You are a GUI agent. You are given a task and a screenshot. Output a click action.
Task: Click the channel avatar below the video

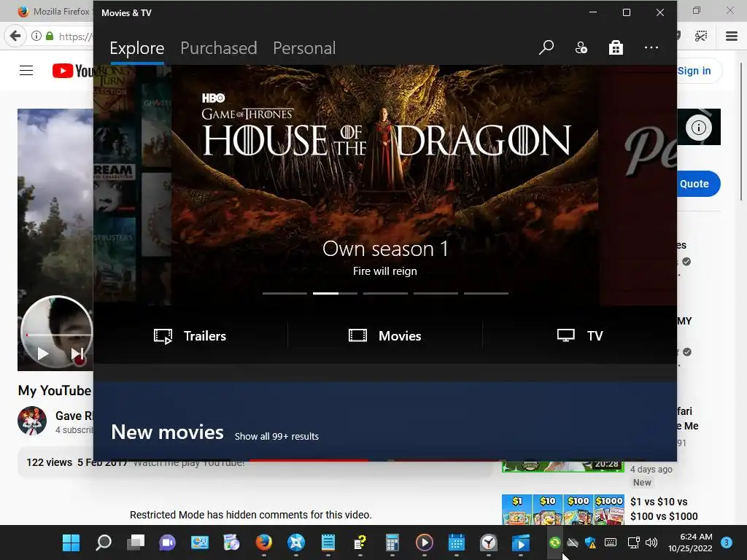[x=32, y=421]
